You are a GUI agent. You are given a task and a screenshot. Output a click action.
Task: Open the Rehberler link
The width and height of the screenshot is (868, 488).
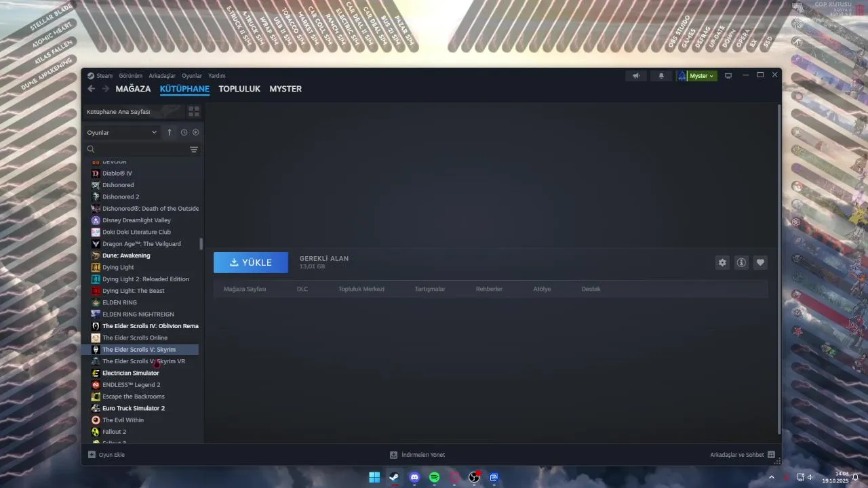click(489, 289)
